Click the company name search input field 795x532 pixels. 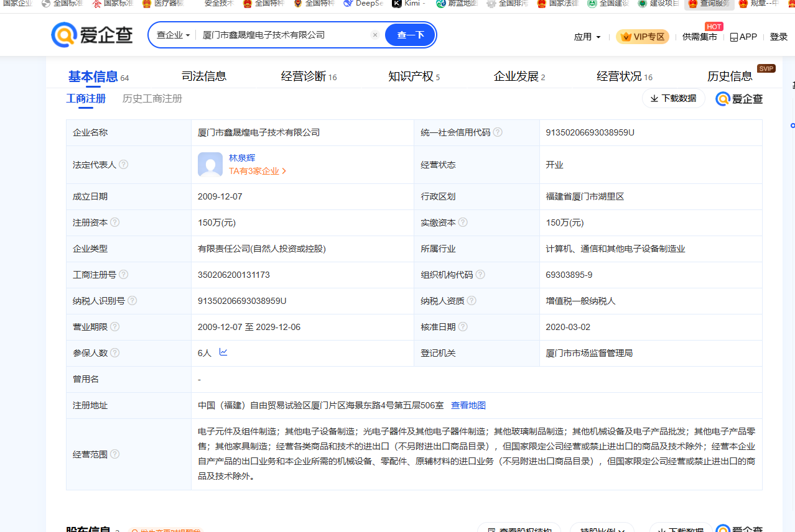(x=283, y=35)
